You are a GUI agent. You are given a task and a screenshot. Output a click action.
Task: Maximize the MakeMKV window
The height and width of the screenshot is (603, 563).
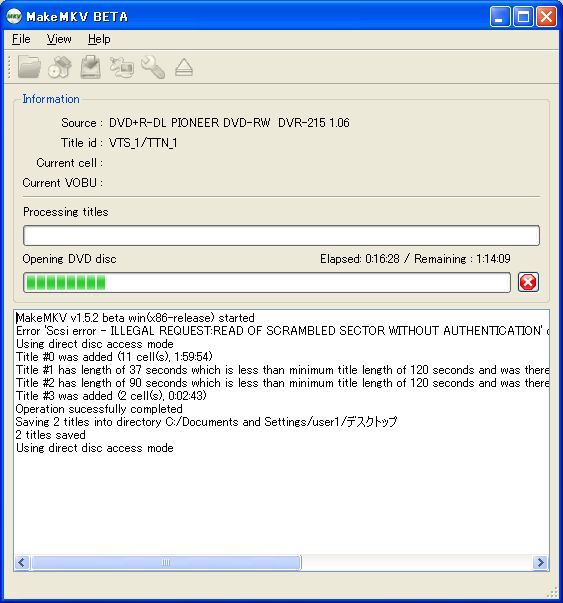(523, 17)
